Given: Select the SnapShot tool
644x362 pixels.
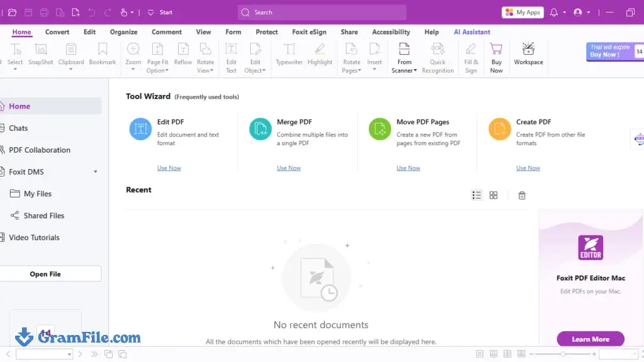Looking at the screenshot, I should [41, 54].
